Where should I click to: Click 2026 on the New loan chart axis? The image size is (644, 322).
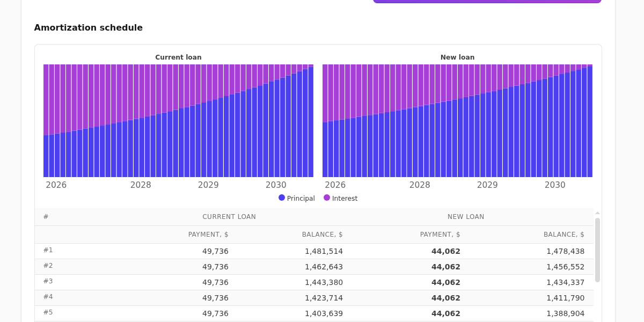tap(335, 185)
